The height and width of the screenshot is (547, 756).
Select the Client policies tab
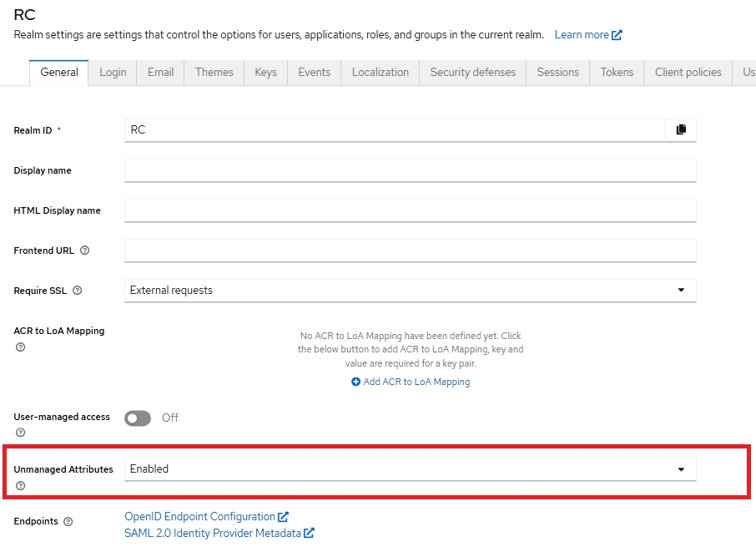(688, 72)
